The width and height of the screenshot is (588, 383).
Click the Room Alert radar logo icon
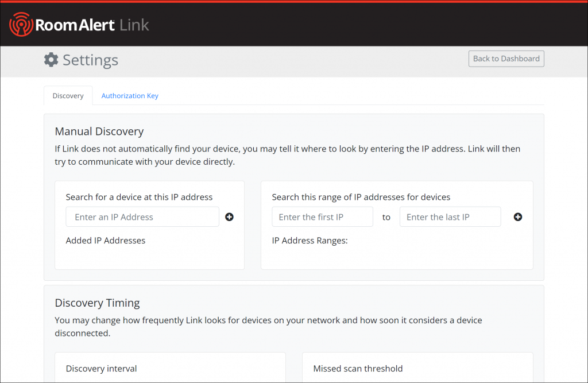click(x=21, y=24)
